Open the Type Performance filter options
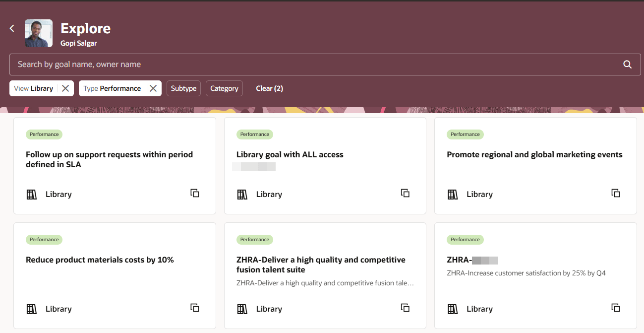Viewport: 644px width, 333px height. [113, 88]
